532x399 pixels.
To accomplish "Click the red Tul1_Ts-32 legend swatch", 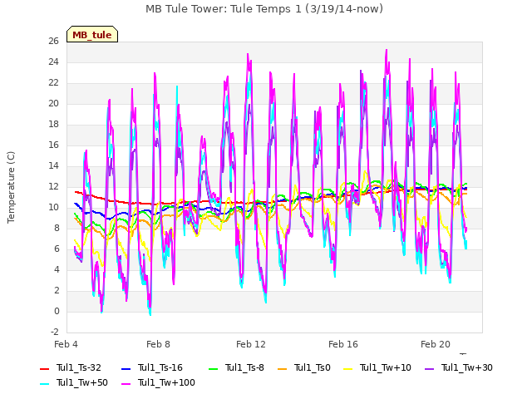I will pos(45,368).
